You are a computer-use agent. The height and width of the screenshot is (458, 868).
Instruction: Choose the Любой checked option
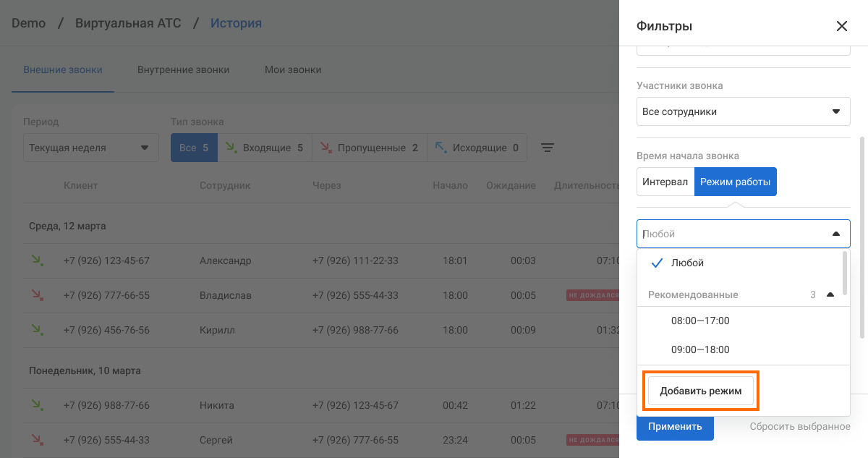pos(687,263)
